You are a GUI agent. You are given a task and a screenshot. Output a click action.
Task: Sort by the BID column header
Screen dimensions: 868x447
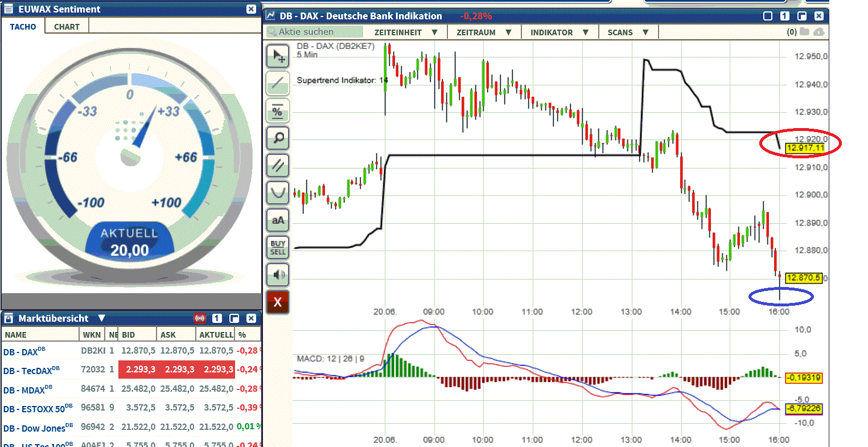137,335
